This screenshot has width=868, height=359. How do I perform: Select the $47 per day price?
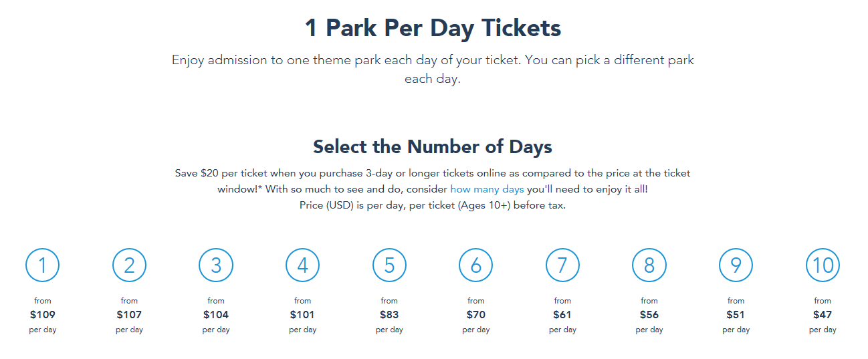pyautogui.click(x=823, y=315)
